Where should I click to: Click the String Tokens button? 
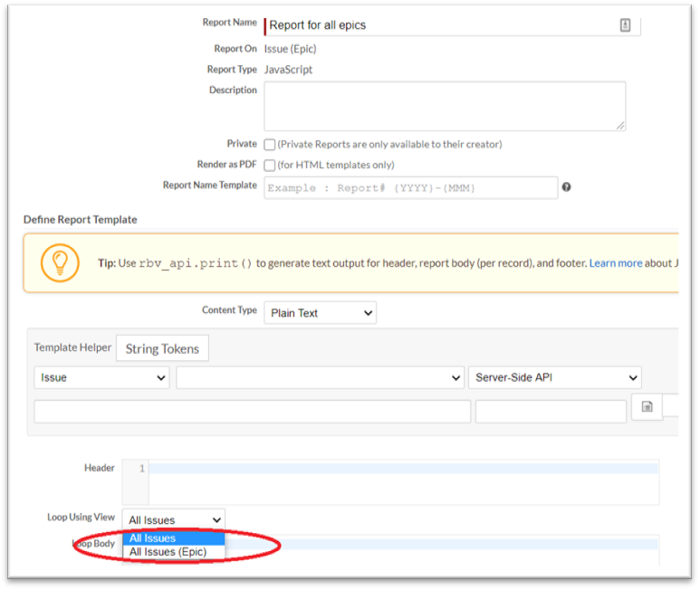[162, 348]
